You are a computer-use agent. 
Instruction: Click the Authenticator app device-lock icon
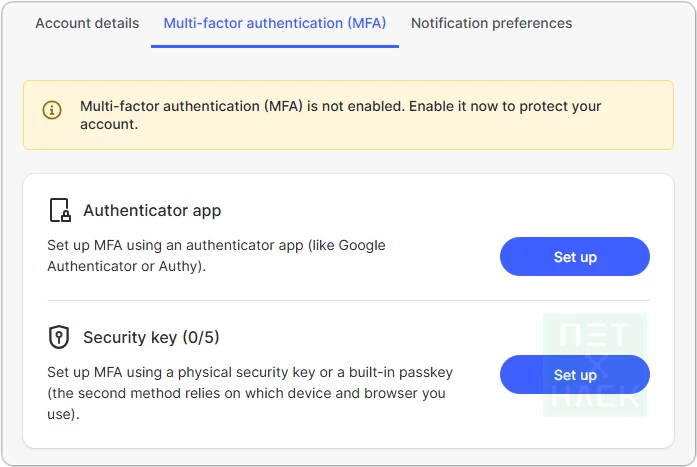point(60,211)
